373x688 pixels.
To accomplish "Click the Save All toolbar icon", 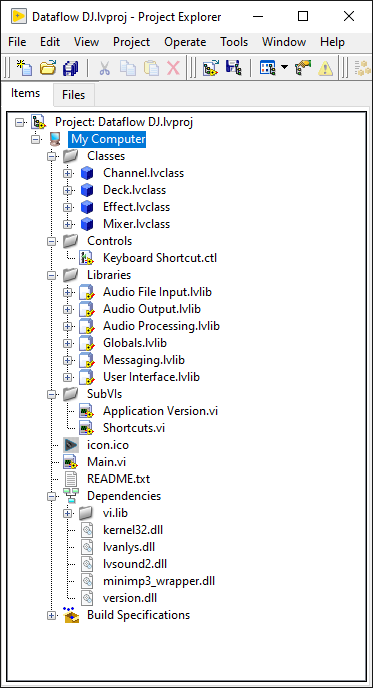I will (71, 68).
